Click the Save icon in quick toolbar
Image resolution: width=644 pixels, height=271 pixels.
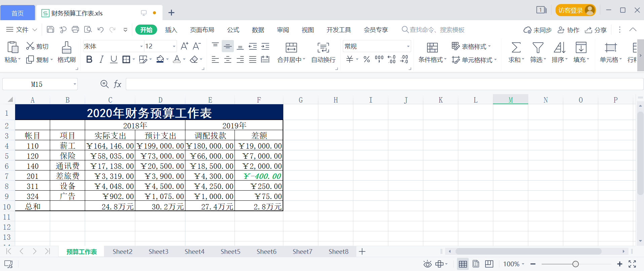(50, 30)
